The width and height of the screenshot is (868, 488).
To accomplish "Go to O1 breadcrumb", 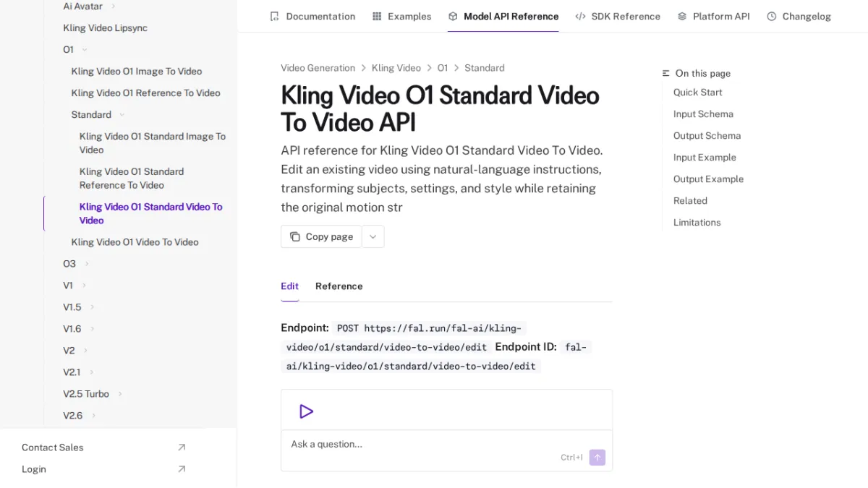I will click(x=443, y=68).
